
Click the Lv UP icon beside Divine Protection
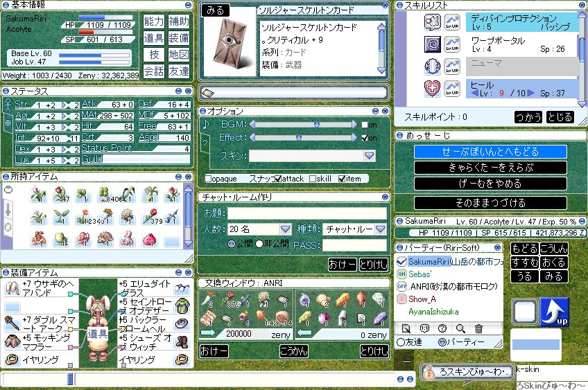click(x=452, y=22)
